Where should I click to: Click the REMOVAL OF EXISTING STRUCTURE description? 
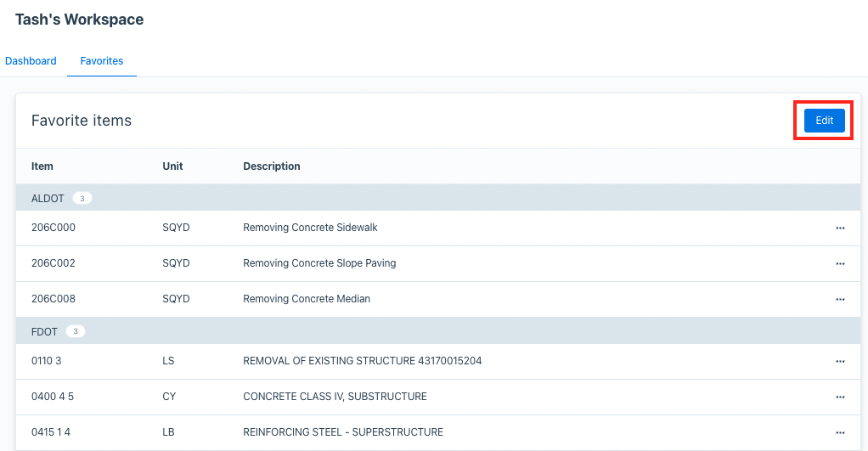coord(362,361)
